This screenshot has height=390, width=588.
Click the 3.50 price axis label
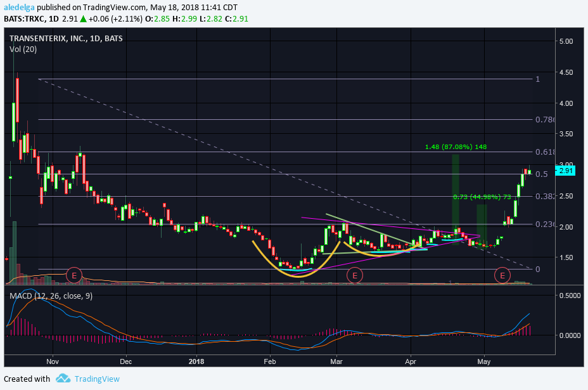(566, 134)
